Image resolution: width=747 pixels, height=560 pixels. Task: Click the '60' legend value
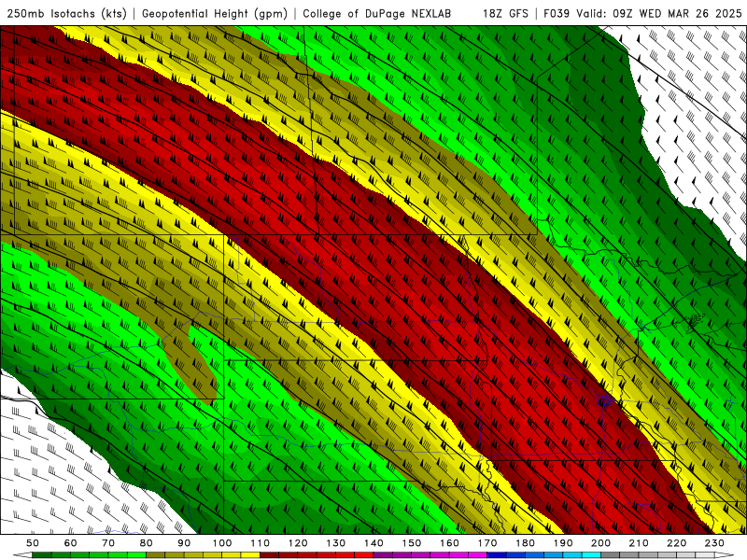(x=70, y=543)
